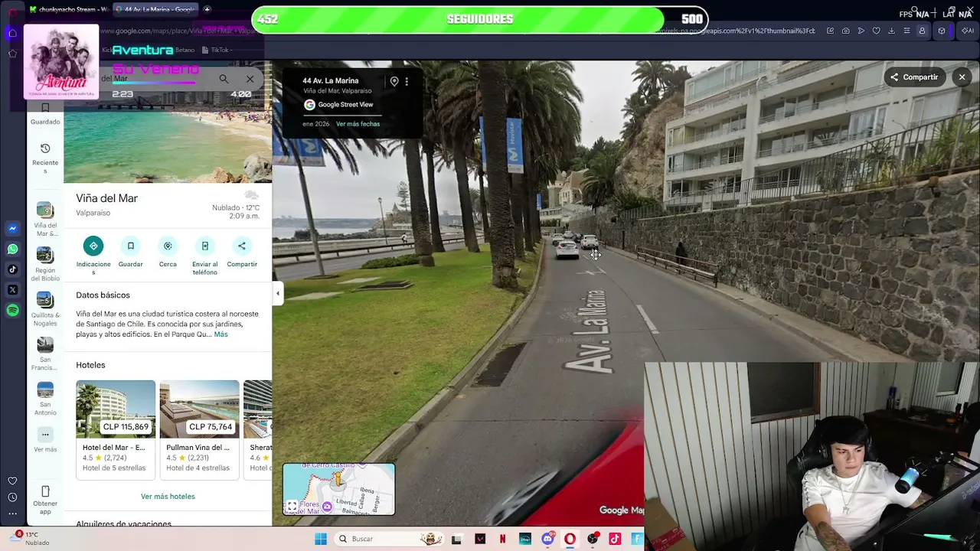
Task: Click the My Flow send icon in Opera toolbar
Action: pos(861,31)
